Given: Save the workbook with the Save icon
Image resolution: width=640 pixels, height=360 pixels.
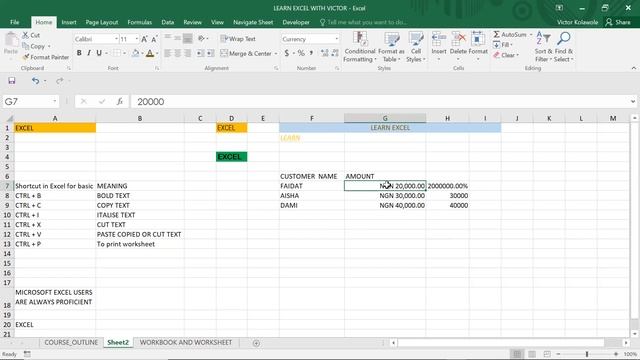Looking at the screenshot, I should coord(11,81).
